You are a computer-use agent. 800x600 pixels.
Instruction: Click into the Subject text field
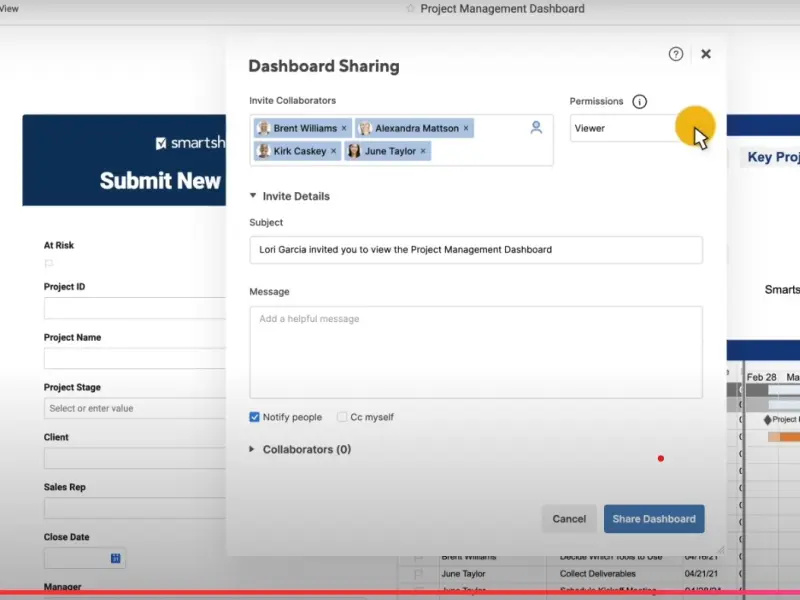tap(476, 250)
